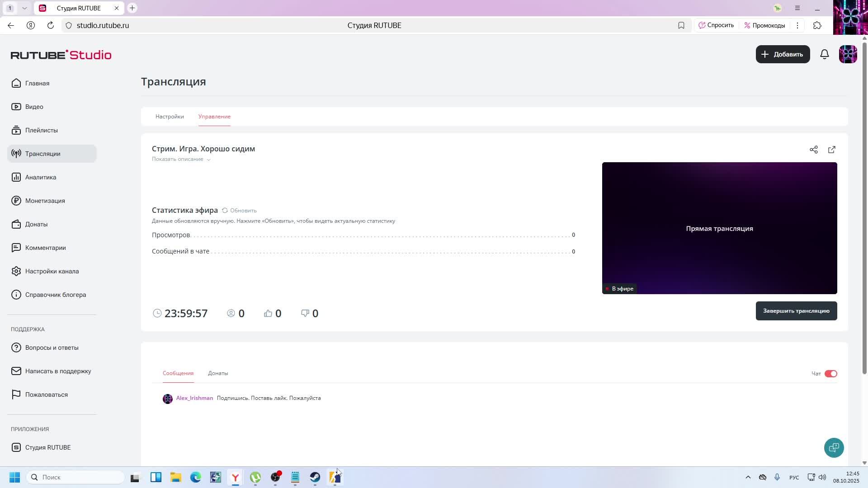Click the support chat bubble icon
Image resolution: width=868 pixels, height=488 pixels.
(x=834, y=447)
